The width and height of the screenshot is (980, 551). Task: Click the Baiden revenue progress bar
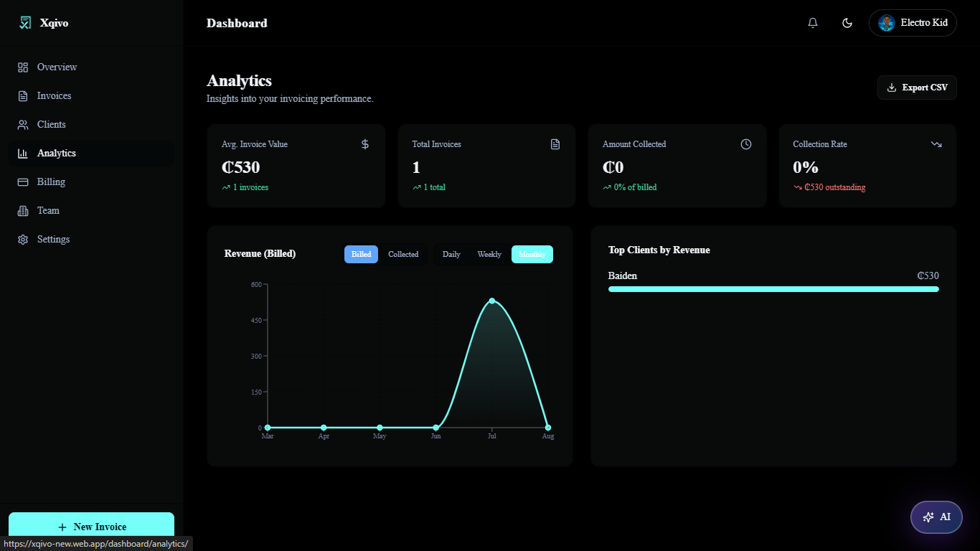pos(773,289)
